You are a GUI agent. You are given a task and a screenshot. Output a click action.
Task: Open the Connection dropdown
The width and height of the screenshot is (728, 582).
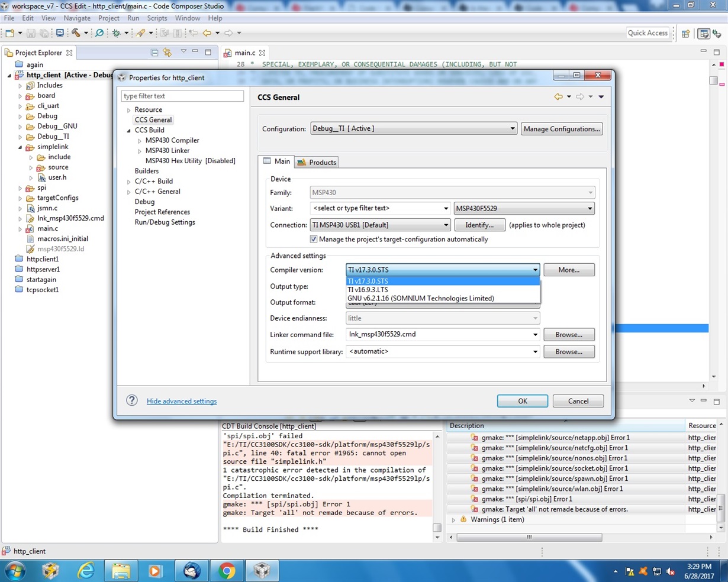pos(380,225)
